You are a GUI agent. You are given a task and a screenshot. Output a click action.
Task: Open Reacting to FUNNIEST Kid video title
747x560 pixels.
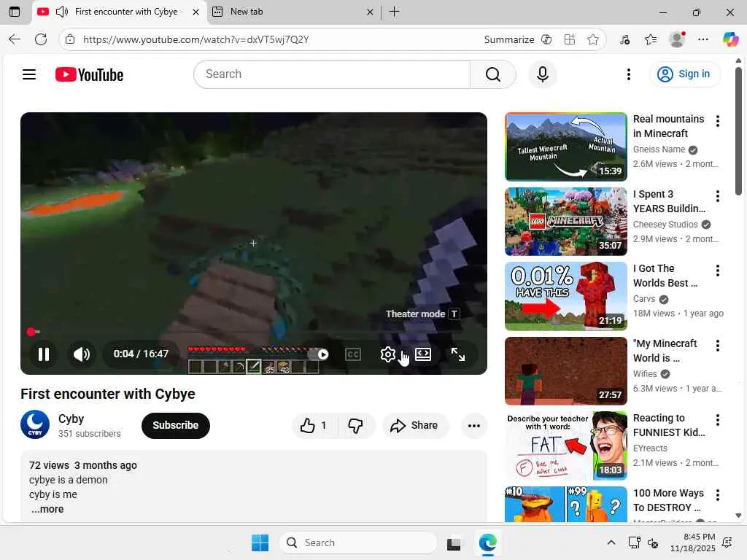tap(668, 425)
